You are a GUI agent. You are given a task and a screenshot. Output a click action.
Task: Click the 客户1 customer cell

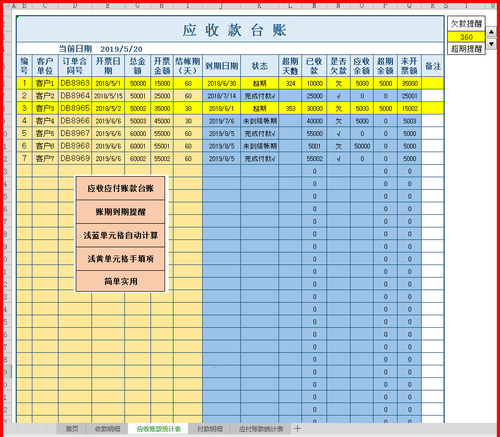[x=45, y=83]
